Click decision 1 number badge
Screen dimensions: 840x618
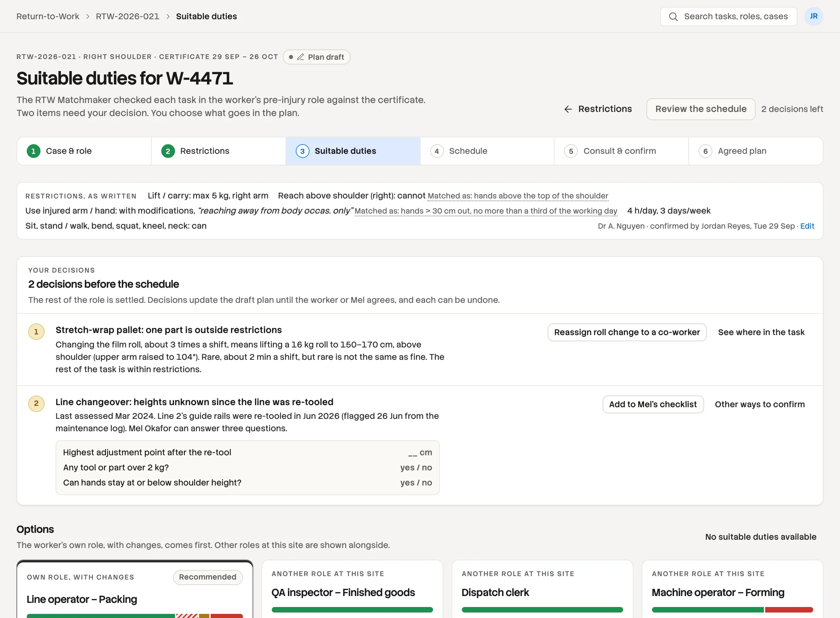pyautogui.click(x=36, y=332)
